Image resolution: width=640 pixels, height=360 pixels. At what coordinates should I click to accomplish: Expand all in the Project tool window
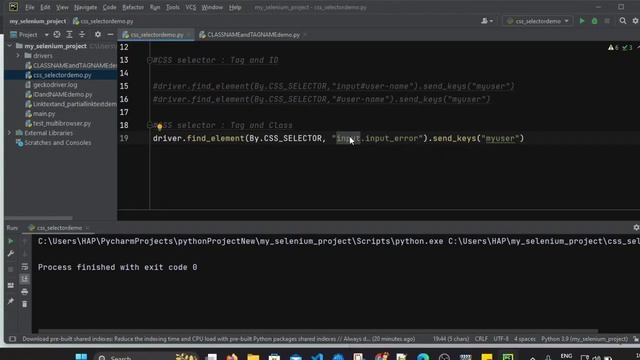(69, 35)
